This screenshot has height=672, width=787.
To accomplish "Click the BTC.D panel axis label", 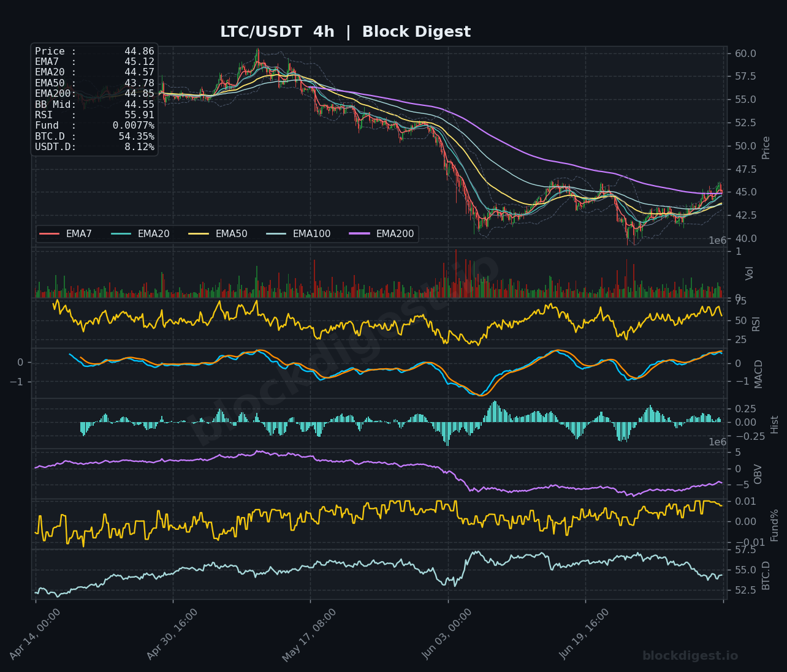I will tap(766, 575).
